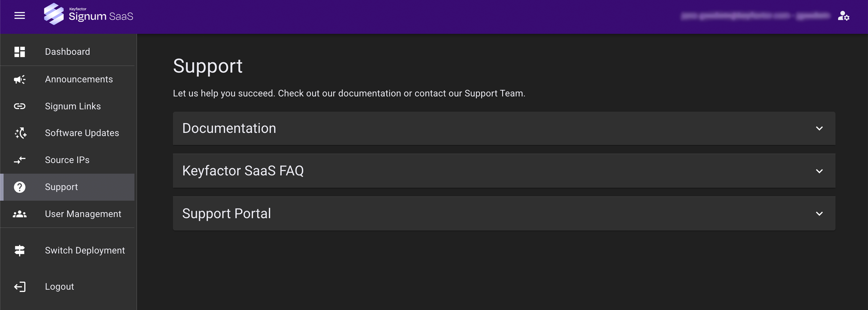Click the Signum Links chain icon
Image resolution: width=868 pixels, height=310 pixels.
(x=20, y=107)
